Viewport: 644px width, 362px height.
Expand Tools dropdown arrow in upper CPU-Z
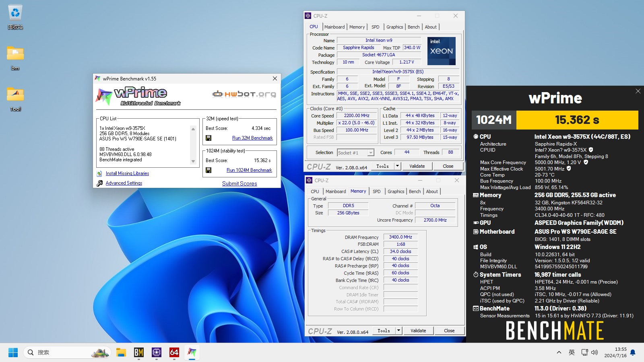click(x=397, y=166)
